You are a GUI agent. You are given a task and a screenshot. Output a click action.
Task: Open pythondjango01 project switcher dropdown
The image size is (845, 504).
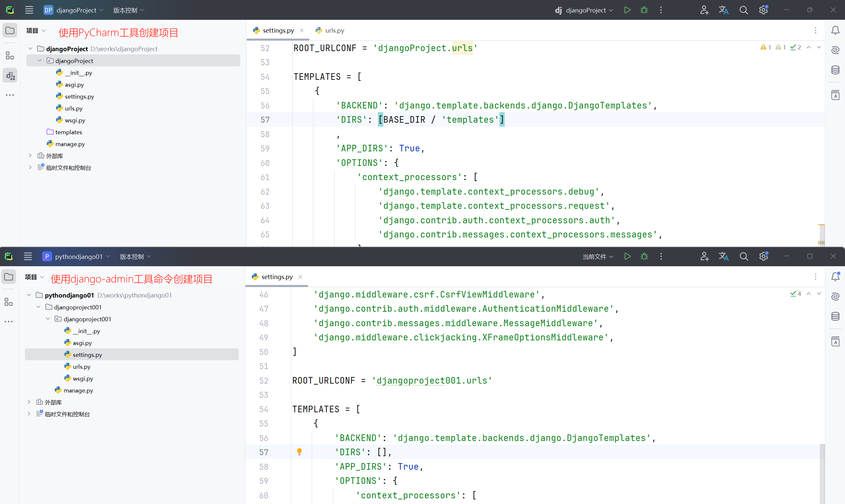click(77, 256)
